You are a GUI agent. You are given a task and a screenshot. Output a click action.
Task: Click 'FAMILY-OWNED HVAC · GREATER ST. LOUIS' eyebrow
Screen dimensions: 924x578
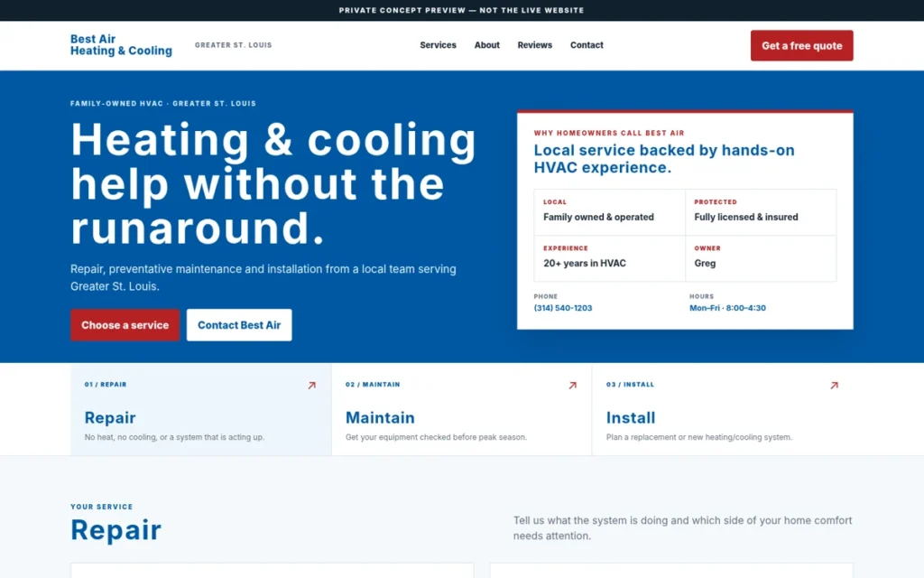pos(163,103)
